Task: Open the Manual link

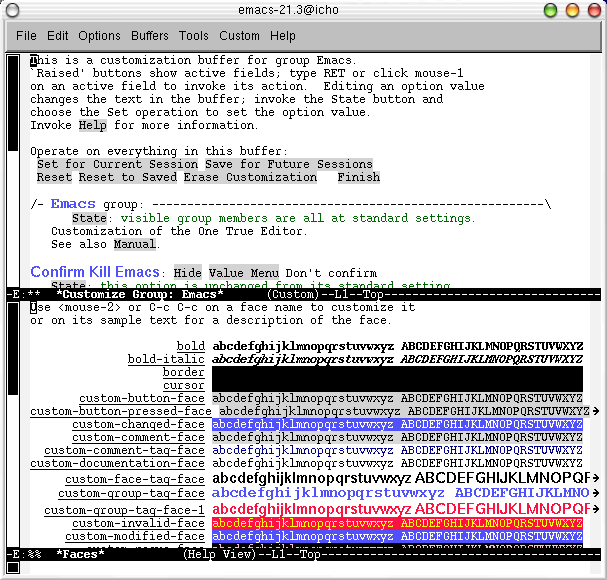Action: 135,244
